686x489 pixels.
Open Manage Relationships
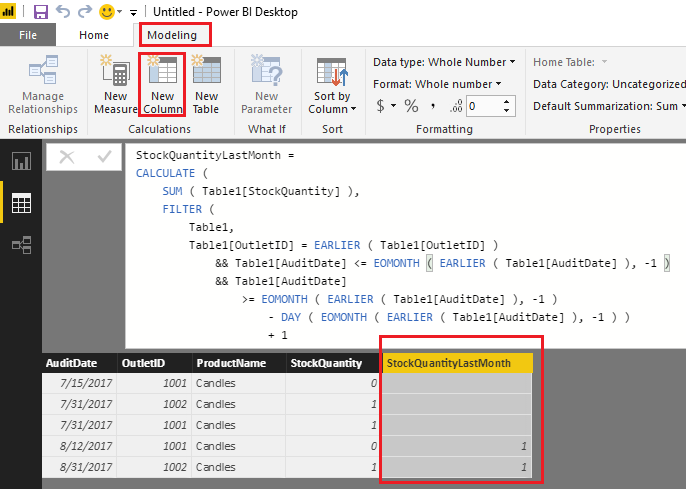coord(43,84)
